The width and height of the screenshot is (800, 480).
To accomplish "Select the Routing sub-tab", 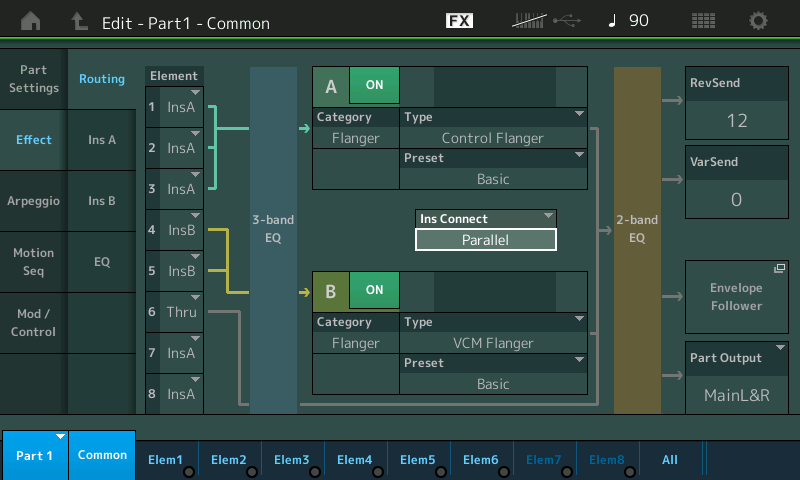I will click(102, 79).
